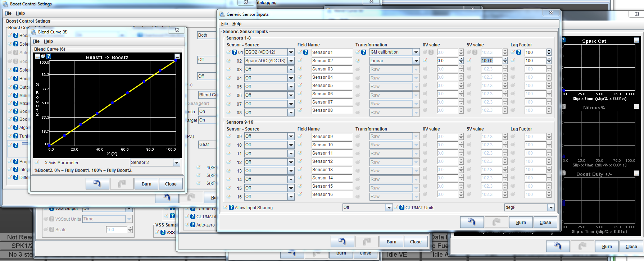Click the help icon beside CLT/MAT Units
The image size is (644, 261).
(402, 207)
